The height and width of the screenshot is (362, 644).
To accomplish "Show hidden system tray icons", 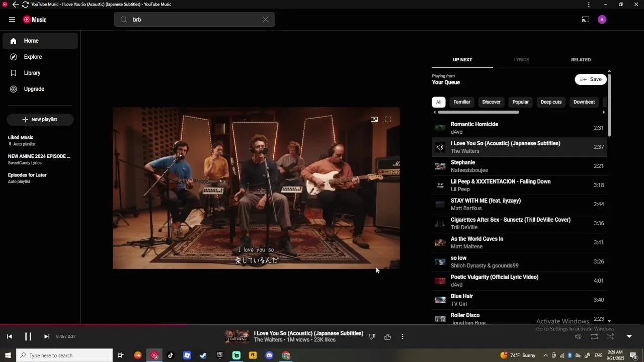I will [x=545, y=355].
